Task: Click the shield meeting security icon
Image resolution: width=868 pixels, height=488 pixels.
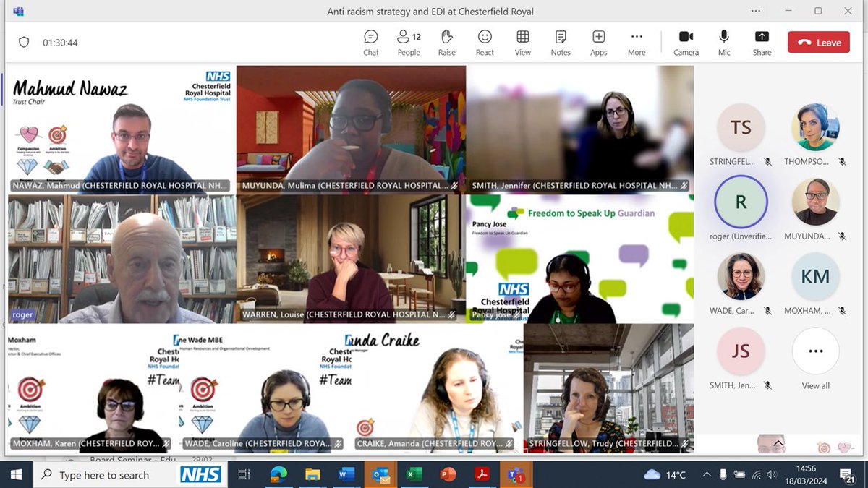Action: point(24,43)
